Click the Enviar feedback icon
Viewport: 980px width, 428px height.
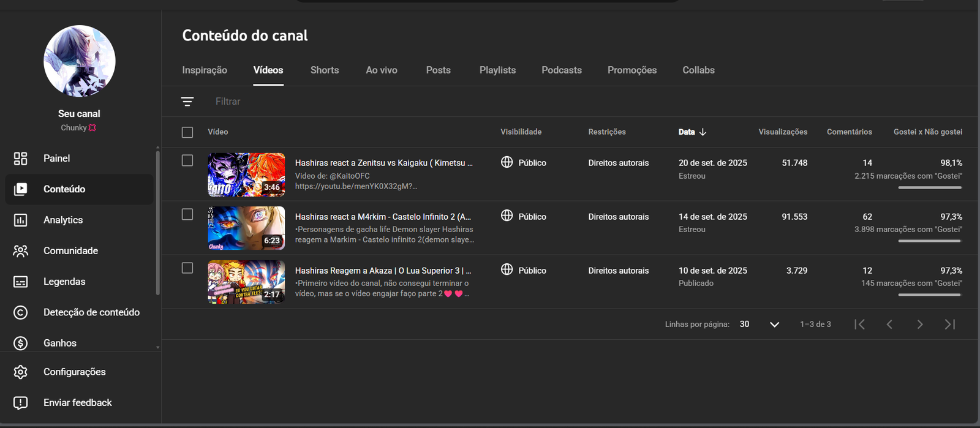[x=21, y=403]
